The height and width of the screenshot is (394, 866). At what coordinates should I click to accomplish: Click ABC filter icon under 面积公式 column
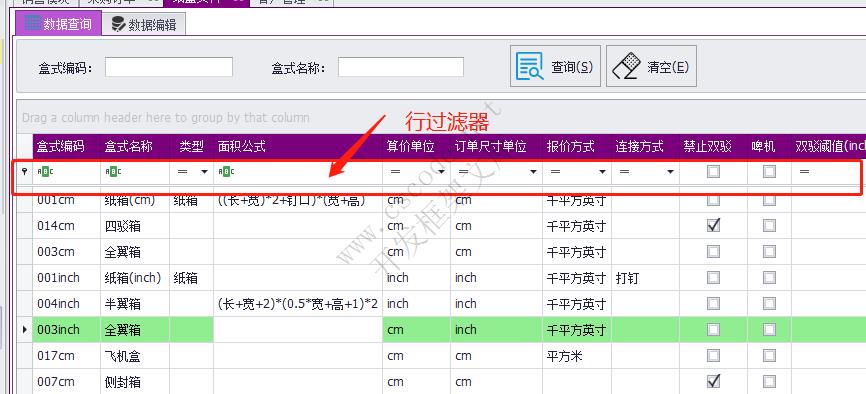tap(226, 172)
